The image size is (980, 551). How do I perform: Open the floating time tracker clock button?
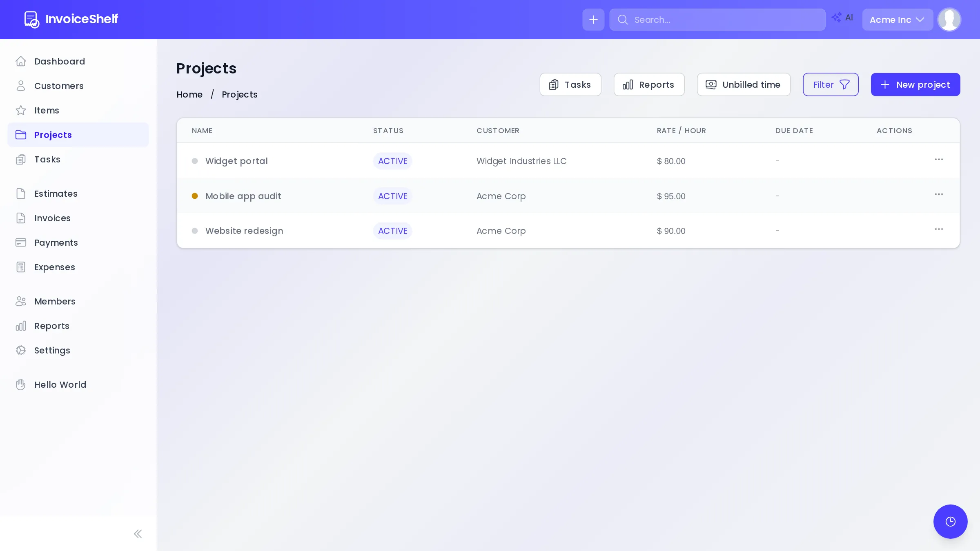[x=950, y=521]
